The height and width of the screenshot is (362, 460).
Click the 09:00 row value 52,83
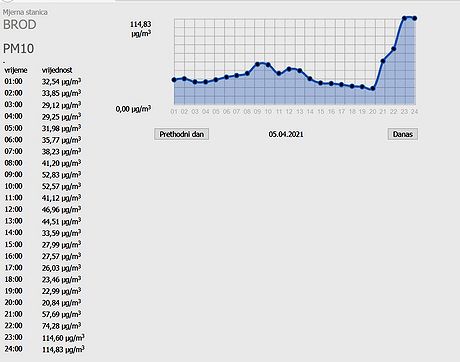61,175
